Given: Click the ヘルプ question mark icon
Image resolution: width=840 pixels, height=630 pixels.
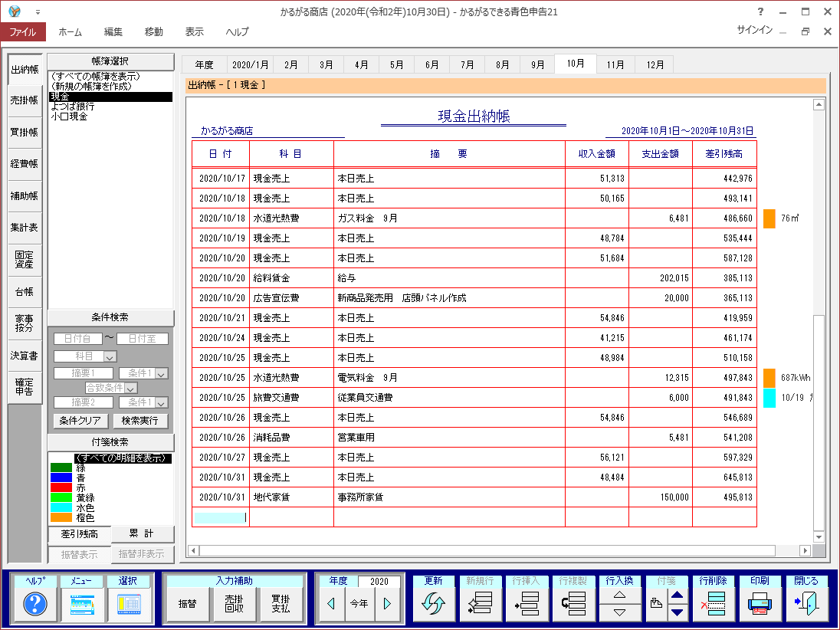Looking at the screenshot, I should click(x=34, y=604).
